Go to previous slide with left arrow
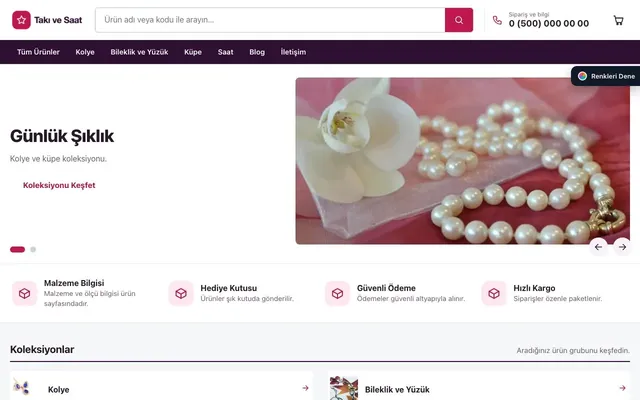The width and height of the screenshot is (640, 400). point(598,247)
